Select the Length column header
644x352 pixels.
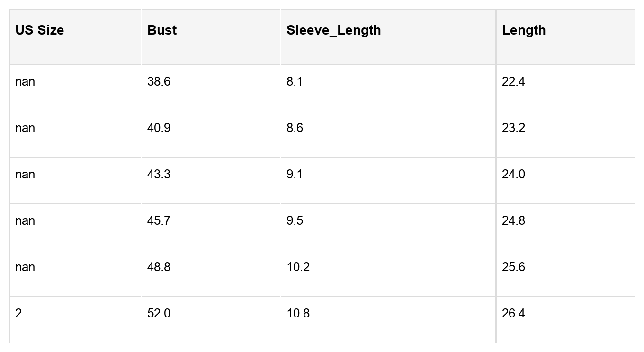[565, 37]
